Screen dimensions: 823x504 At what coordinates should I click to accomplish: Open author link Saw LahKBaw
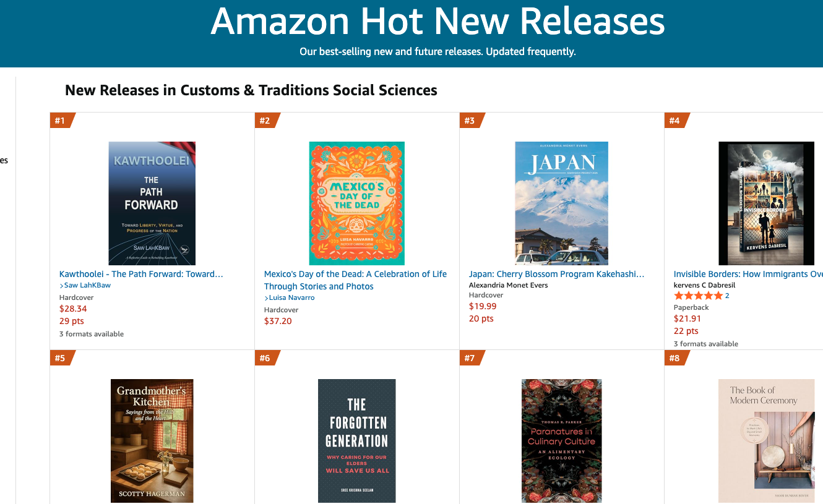(x=87, y=285)
